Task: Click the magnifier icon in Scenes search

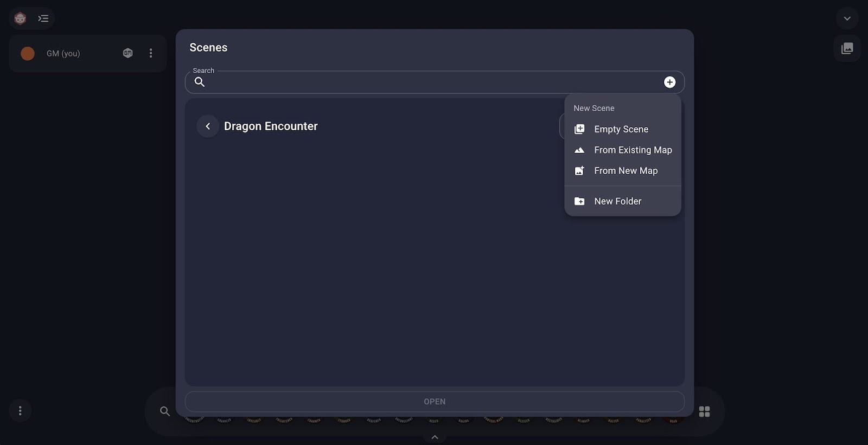Action: 200,82
